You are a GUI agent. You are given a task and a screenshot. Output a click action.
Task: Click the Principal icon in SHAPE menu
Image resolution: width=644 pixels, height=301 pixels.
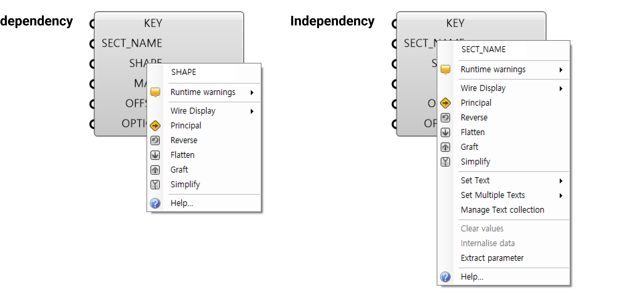155,126
